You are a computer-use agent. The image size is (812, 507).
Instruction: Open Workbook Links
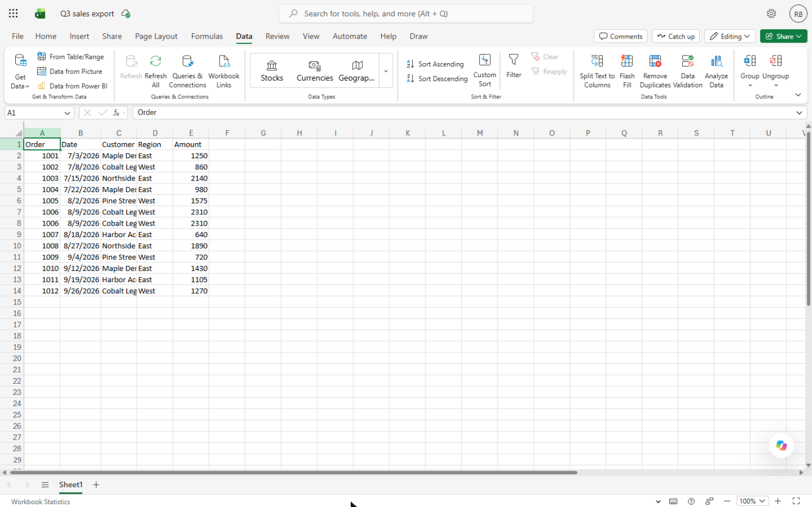click(x=224, y=71)
